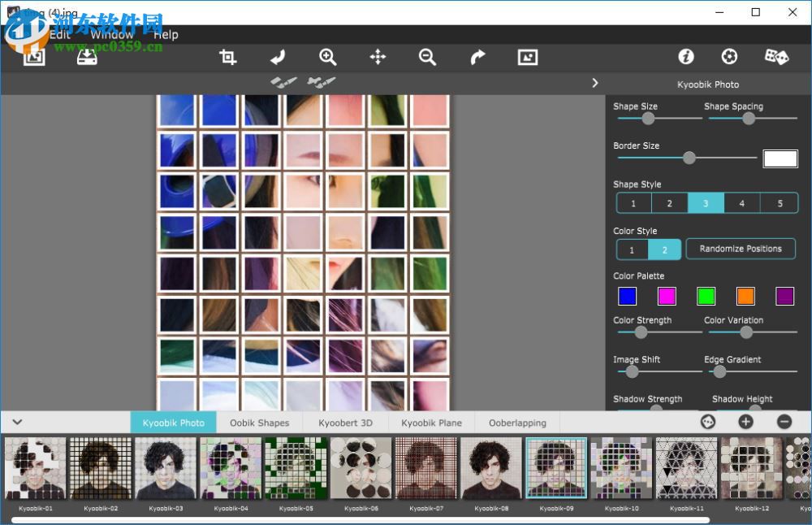The width and height of the screenshot is (812, 525).
Task: Open the settings gear icon
Action: [x=729, y=57]
